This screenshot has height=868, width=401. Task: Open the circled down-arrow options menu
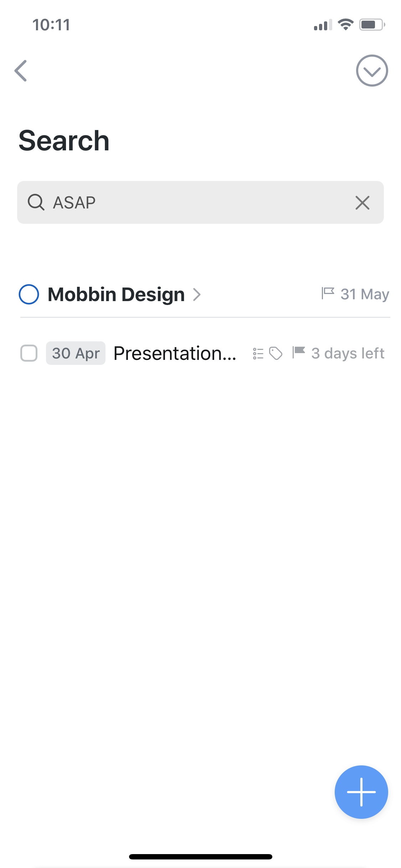point(372,71)
